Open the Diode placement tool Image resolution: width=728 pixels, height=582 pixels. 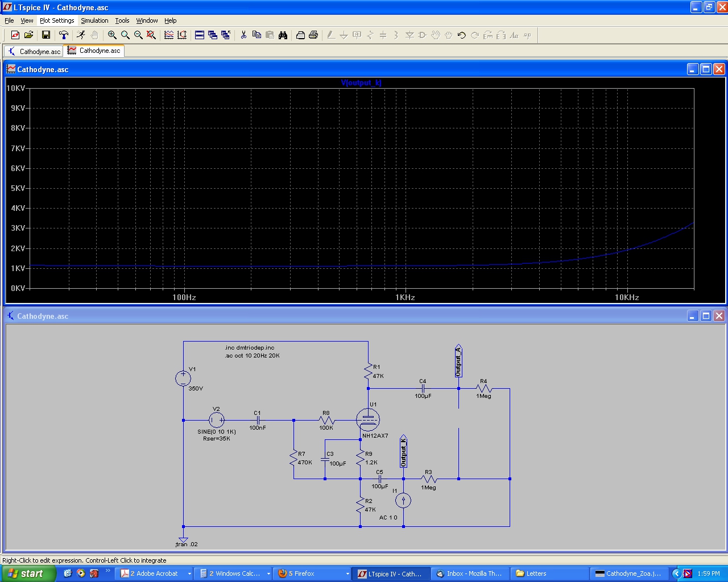(409, 35)
